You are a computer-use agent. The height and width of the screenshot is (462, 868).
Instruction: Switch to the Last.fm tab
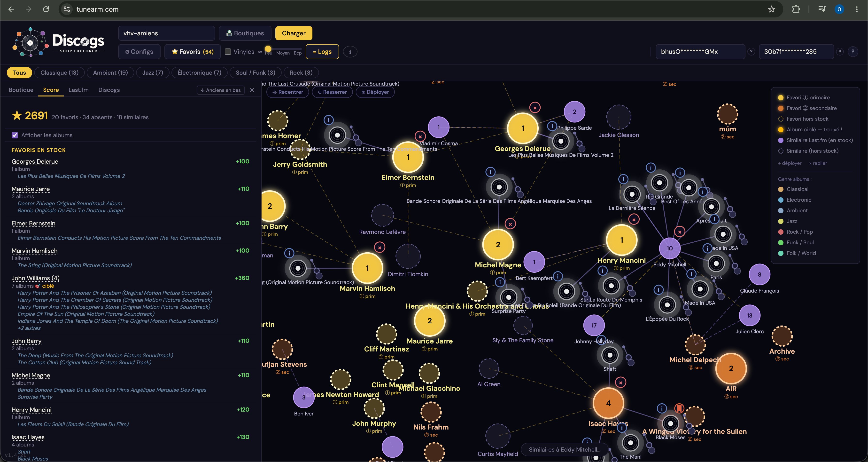pos(78,90)
